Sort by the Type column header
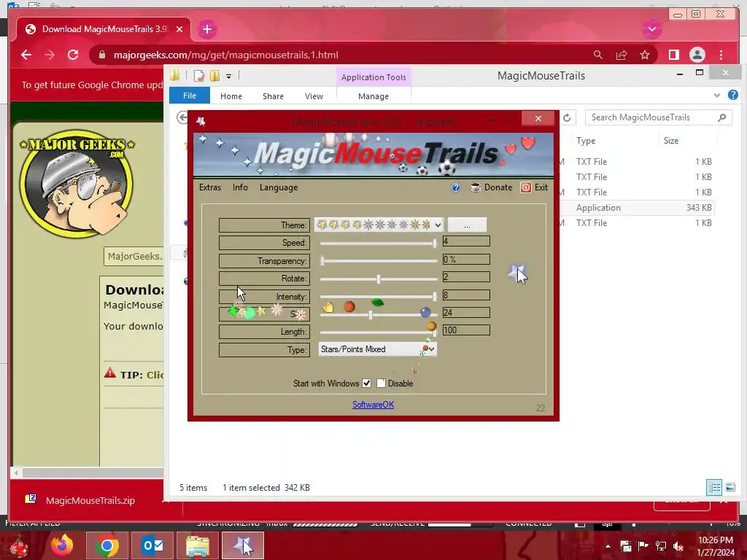This screenshot has width=747, height=560. (x=586, y=141)
